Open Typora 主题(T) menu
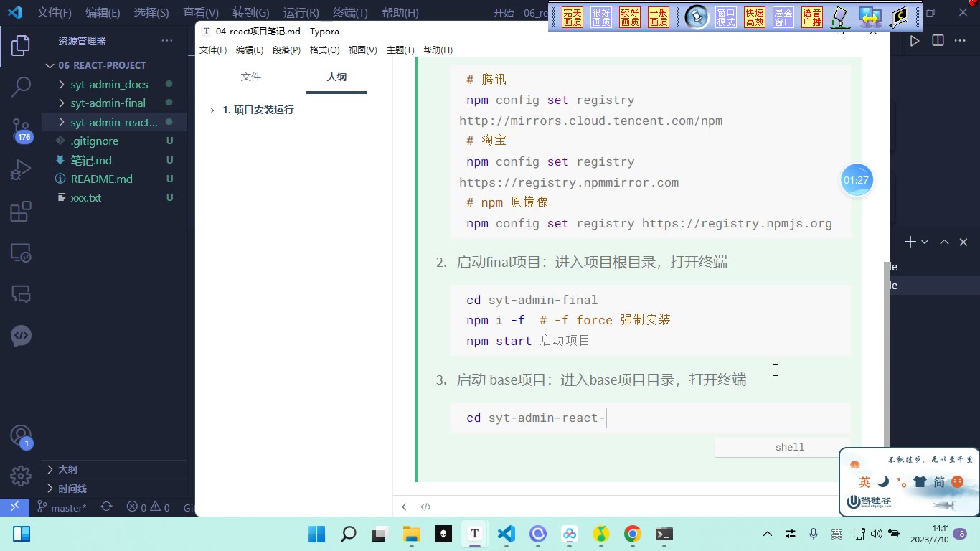Viewport: 980px width, 551px height. [x=400, y=50]
